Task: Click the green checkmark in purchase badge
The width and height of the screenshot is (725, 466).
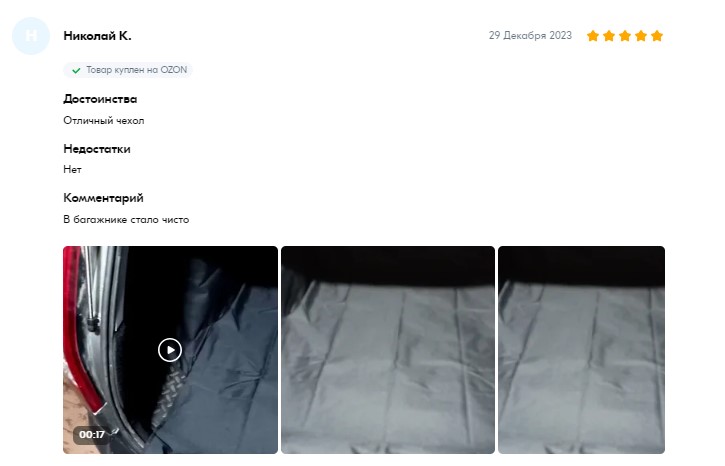Action: pos(76,70)
